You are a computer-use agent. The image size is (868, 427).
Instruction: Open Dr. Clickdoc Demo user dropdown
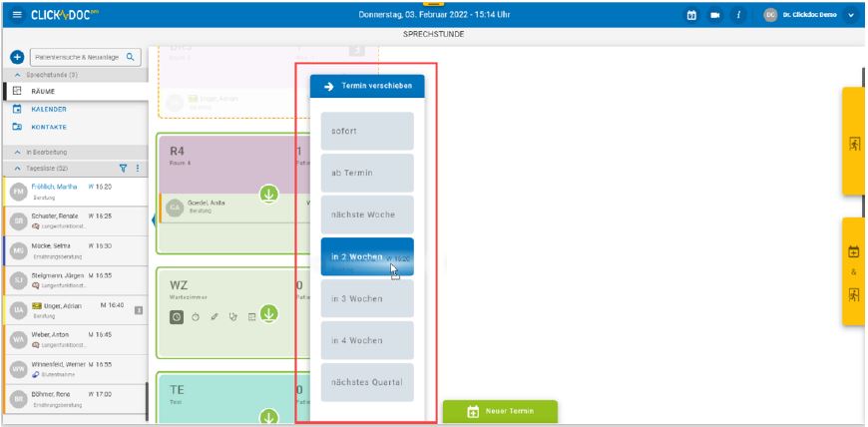pyautogui.click(x=850, y=15)
